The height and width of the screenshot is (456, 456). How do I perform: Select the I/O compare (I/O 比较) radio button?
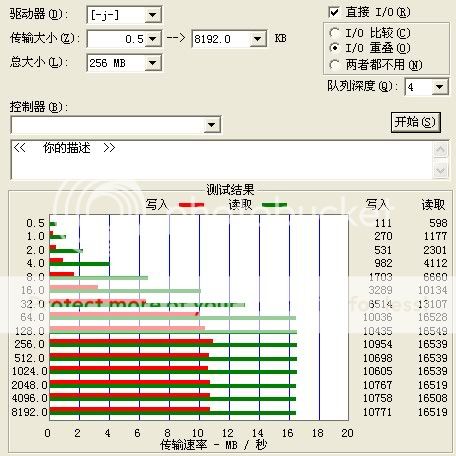click(x=334, y=33)
